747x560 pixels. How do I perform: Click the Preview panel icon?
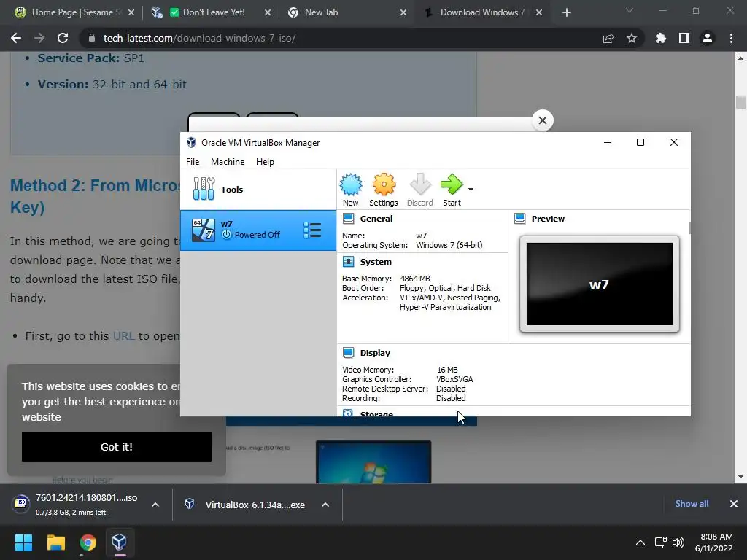click(x=519, y=219)
